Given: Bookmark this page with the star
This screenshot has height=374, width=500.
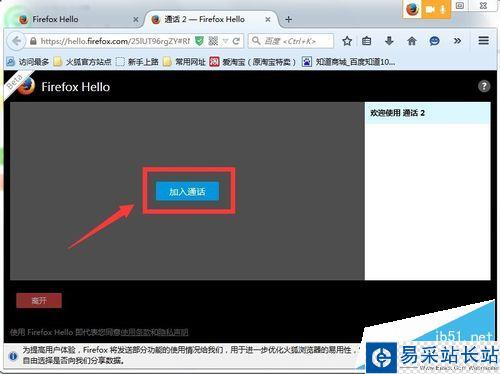Looking at the screenshot, I should [347, 41].
